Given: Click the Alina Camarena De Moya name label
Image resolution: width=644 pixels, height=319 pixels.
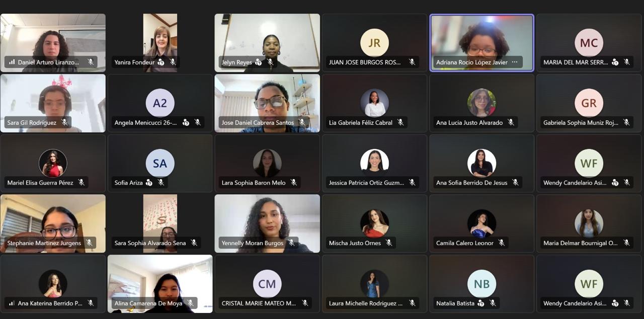Looking at the screenshot, I should (149, 303).
